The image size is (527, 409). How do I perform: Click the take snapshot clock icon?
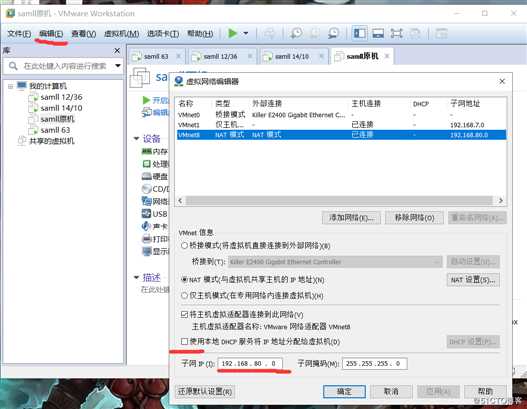[x=296, y=33]
